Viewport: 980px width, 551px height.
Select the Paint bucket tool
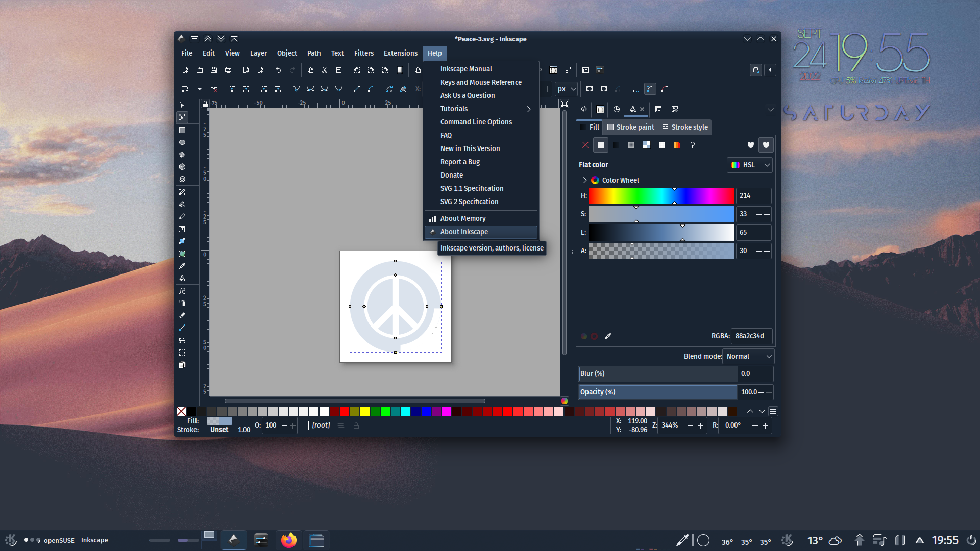coord(182,278)
